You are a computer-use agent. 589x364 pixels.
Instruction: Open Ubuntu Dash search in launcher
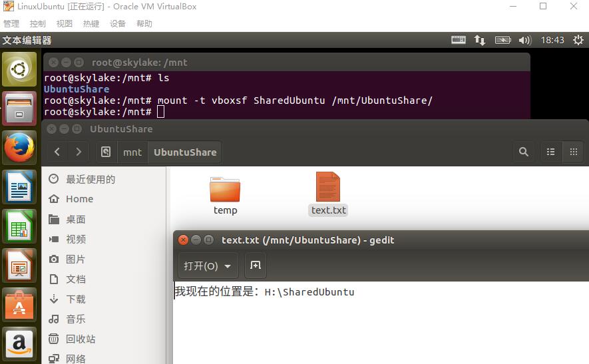[x=19, y=69]
